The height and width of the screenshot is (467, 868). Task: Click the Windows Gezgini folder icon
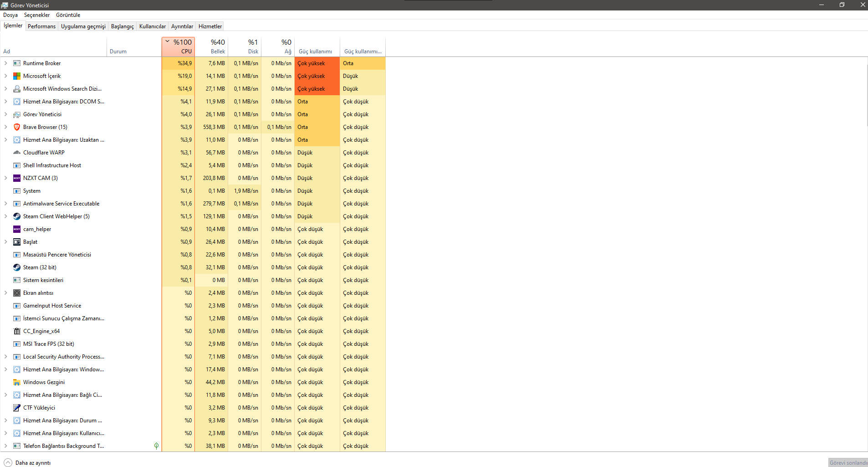[17, 382]
